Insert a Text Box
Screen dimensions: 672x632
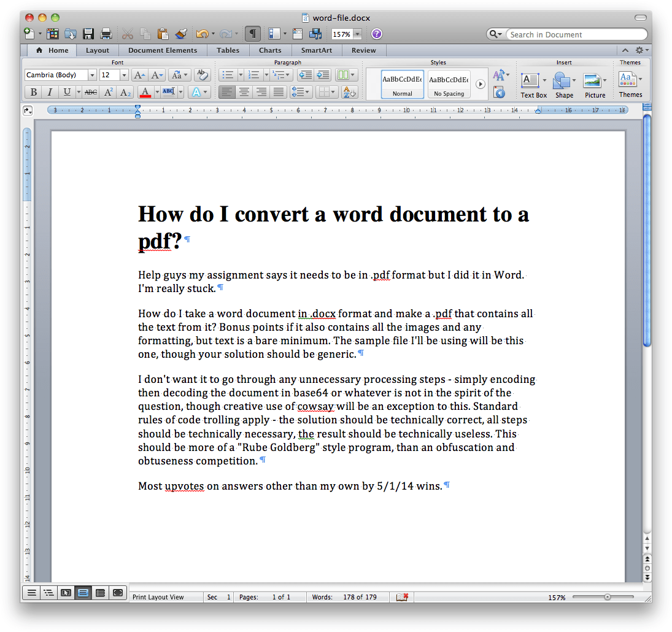[x=533, y=85]
